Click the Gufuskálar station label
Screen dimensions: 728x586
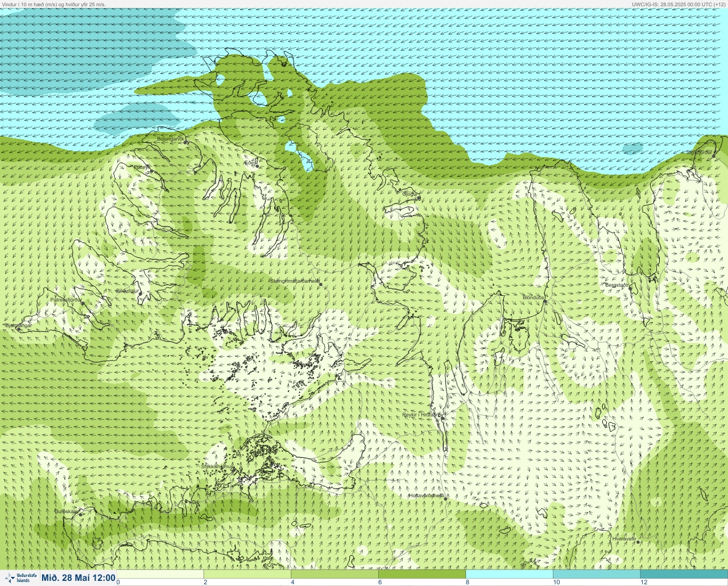[x=66, y=511]
